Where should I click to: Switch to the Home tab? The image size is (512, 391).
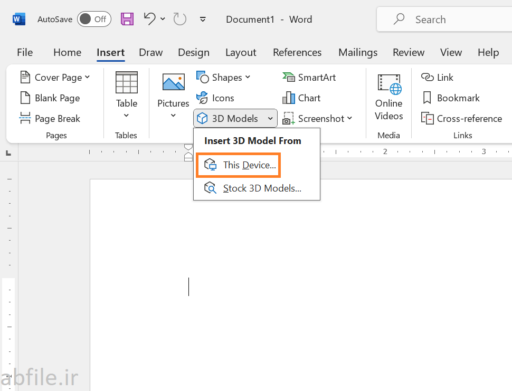tap(67, 52)
